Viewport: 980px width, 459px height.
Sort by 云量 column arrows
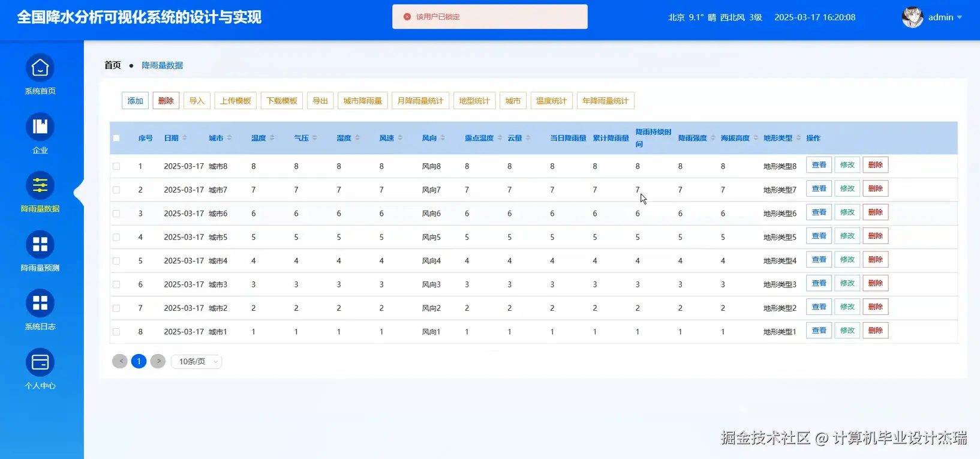528,138
